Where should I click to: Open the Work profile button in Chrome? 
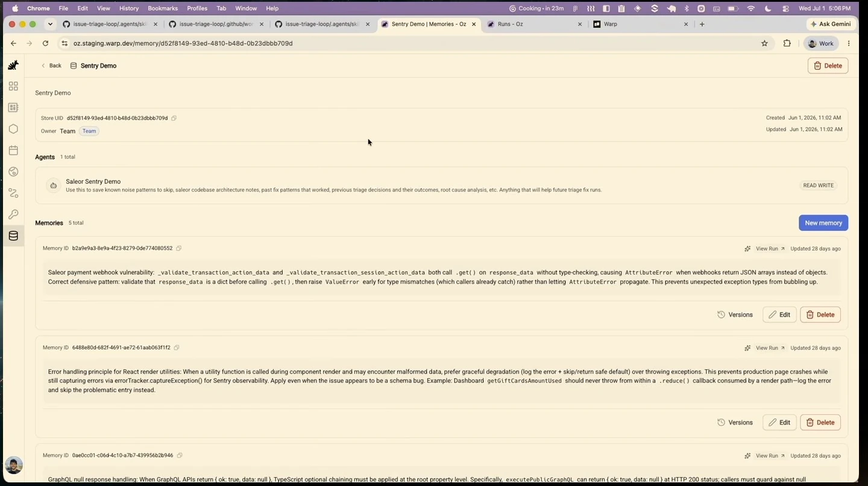coord(821,43)
